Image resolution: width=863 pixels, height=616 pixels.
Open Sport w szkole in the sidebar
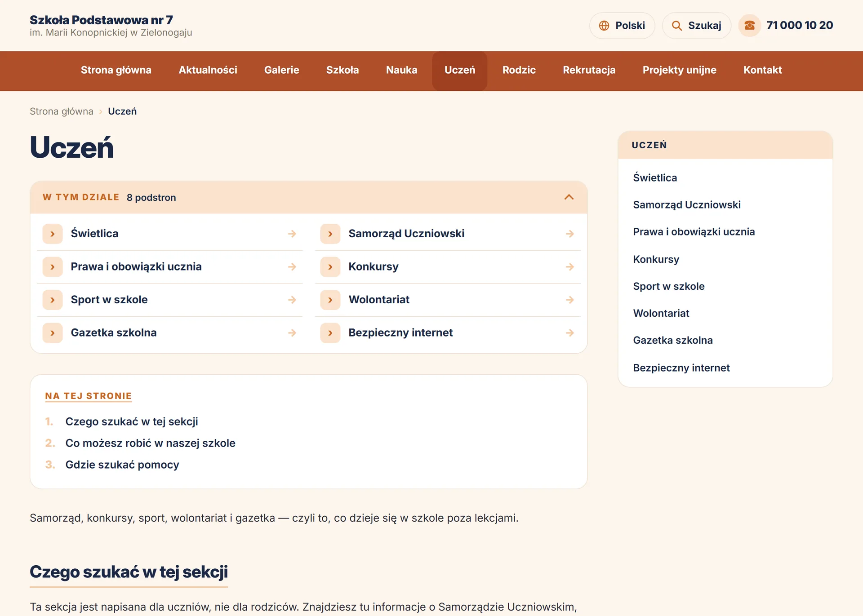coord(669,286)
